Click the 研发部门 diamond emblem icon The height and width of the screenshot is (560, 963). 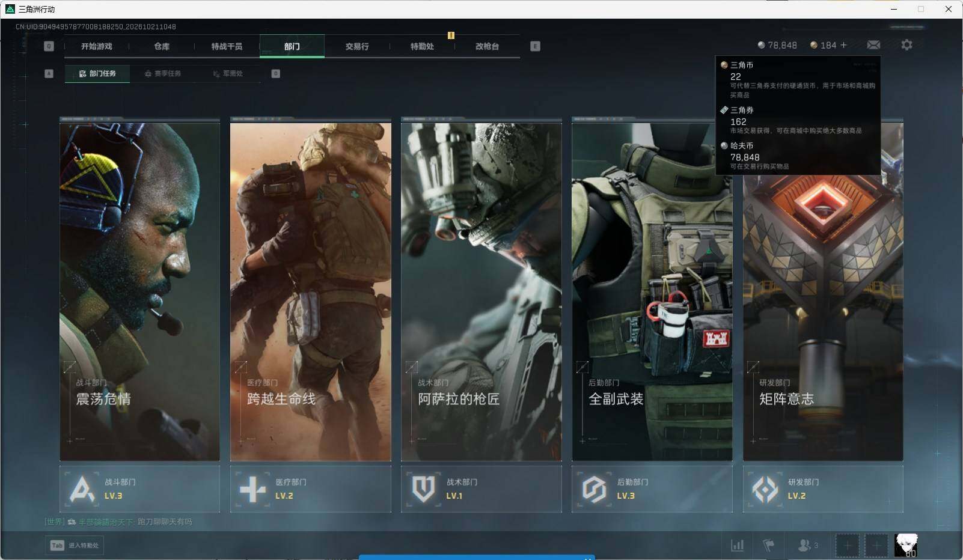click(x=765, y=489)
